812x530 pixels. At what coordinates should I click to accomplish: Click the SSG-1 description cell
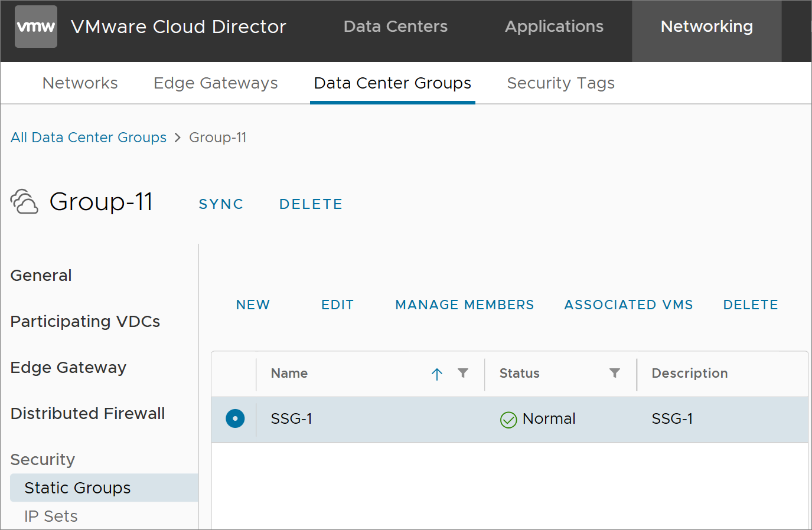tap(673, 419)
